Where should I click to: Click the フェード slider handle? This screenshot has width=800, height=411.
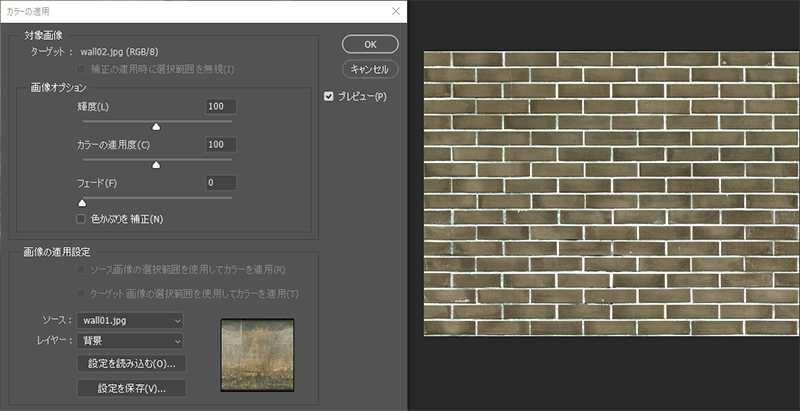(x=82, y=203)
